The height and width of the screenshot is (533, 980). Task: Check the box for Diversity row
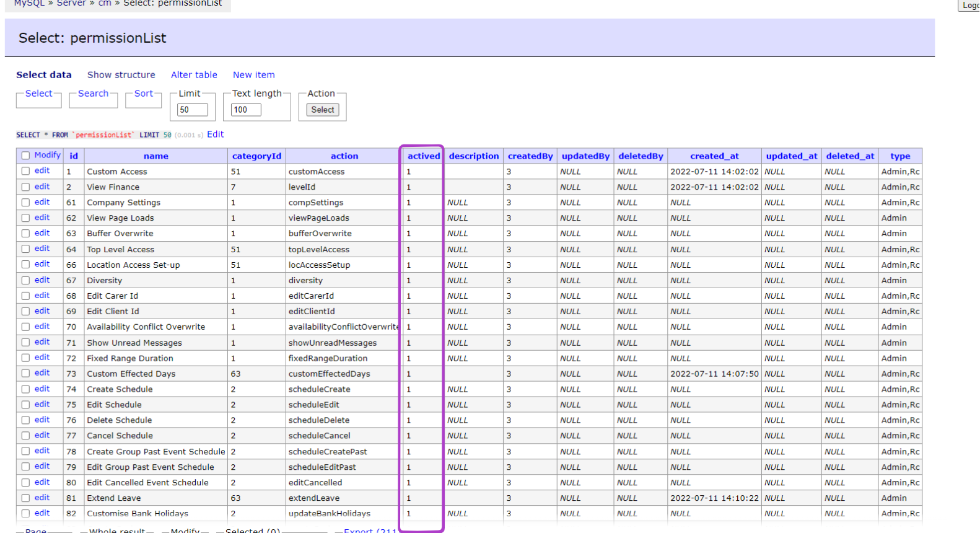[25, 280]
